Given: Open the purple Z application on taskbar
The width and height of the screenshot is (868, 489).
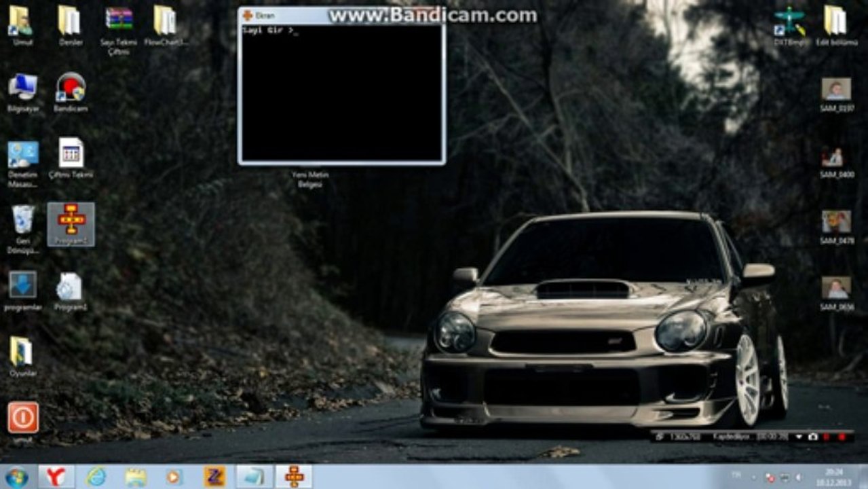Looking at the screenshot, I should [x=214, y=477].
